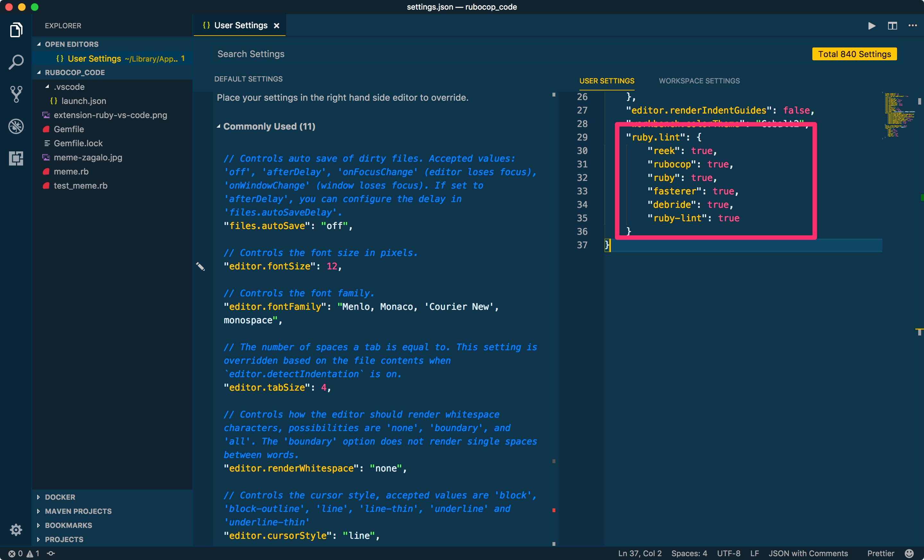Click the Total 840 Settings badge
Screen dimensions: 924x560
tap(854, 54)
